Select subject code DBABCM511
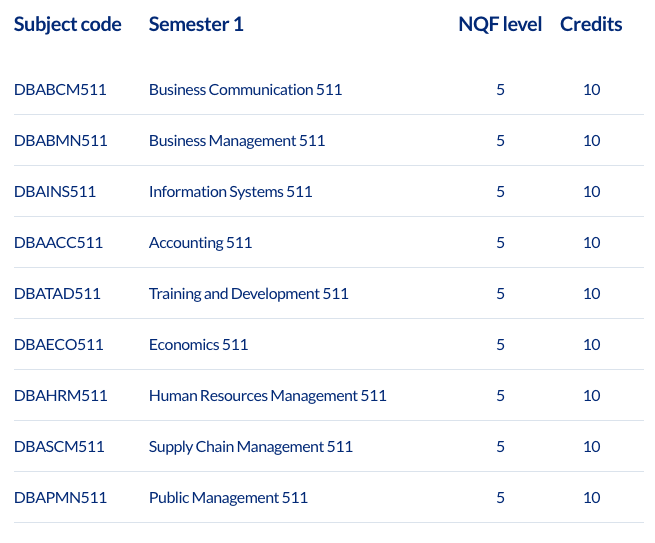 click(60, 90)
